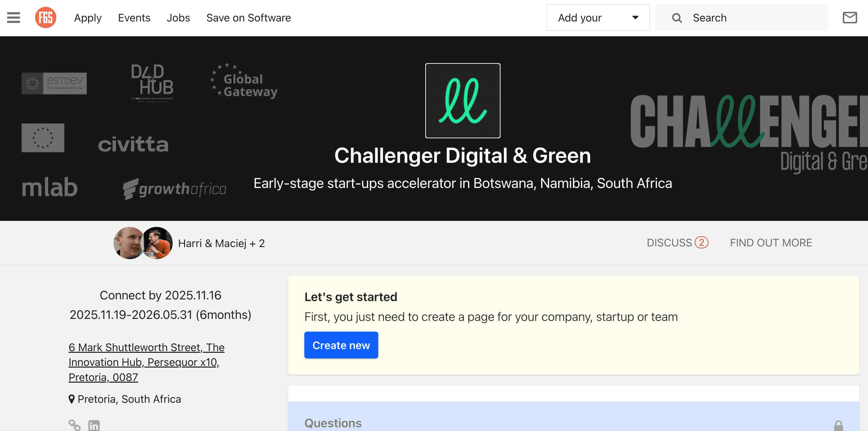868x431 pixels.
Task: Open messages via the envelope icon
Action: (850, 17)
